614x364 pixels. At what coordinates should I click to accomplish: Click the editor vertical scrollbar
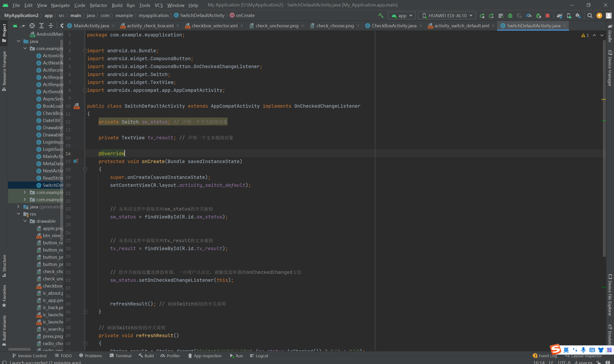click(604, 147)
